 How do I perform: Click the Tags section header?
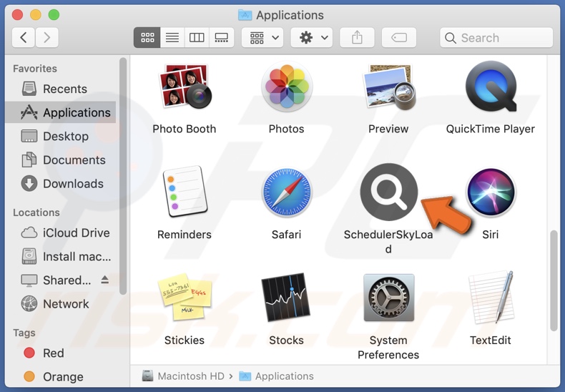point(24,333)
